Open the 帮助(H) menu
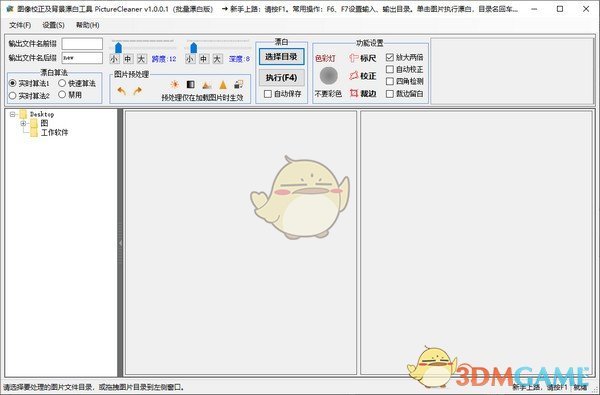This screenshot has width=600, height=395. [x=88, y=25]
